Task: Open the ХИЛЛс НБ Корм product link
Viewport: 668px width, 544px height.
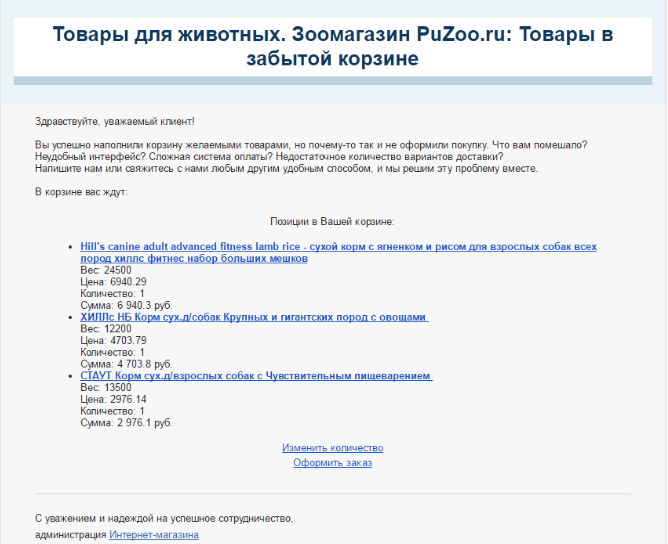Action: (254, 317)
